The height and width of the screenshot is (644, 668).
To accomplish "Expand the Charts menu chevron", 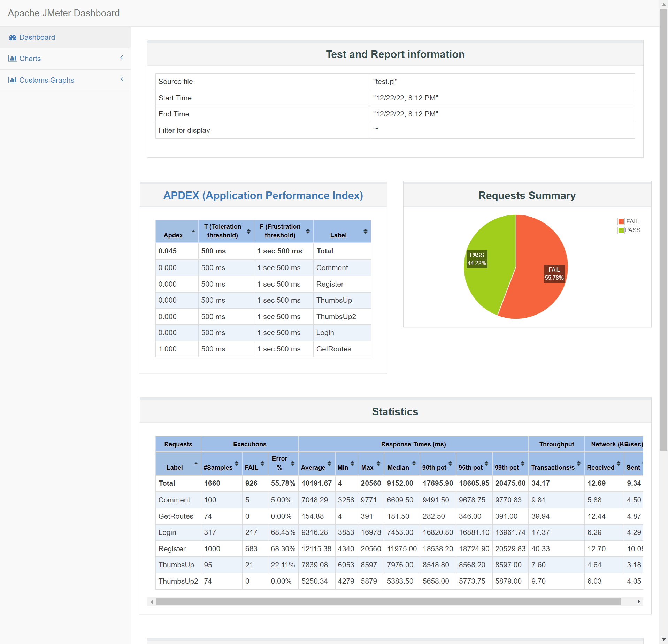I will 122,58.
